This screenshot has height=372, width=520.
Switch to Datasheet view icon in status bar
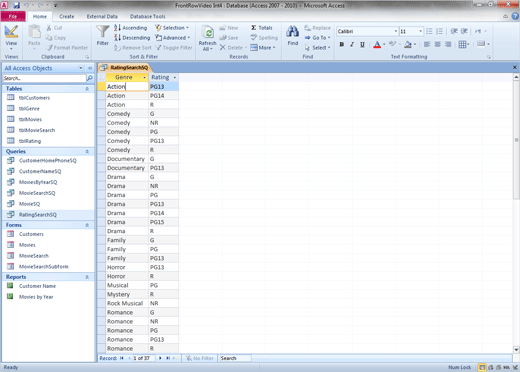482,367
